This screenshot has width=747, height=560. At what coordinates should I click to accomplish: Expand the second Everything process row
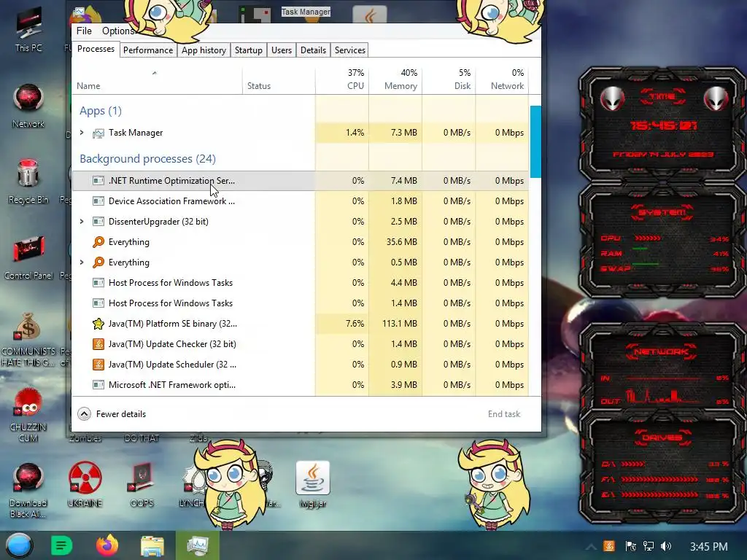pos(82,262)
